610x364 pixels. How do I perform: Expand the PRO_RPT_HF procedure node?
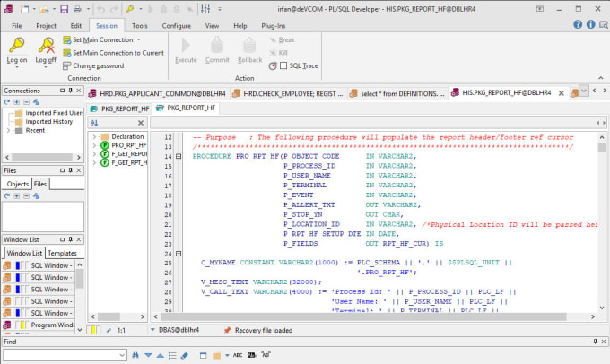click(94, 145)
